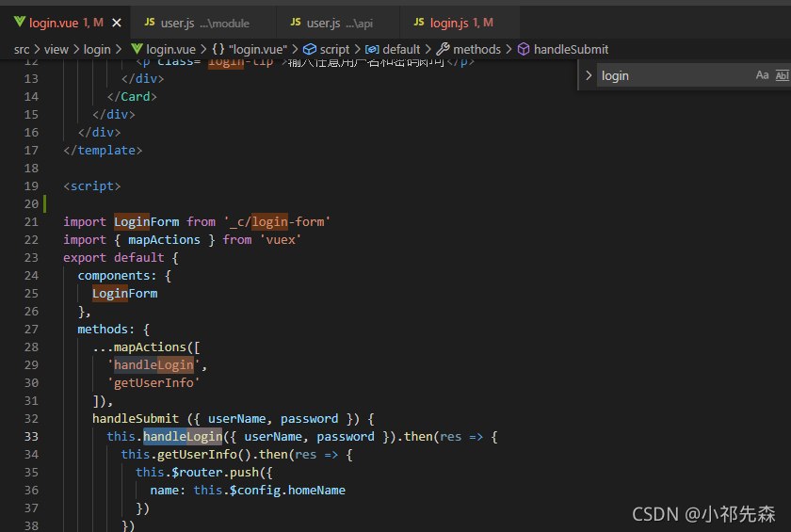Select 'methods' in the breadcrumb

click(x=476, y=49)
